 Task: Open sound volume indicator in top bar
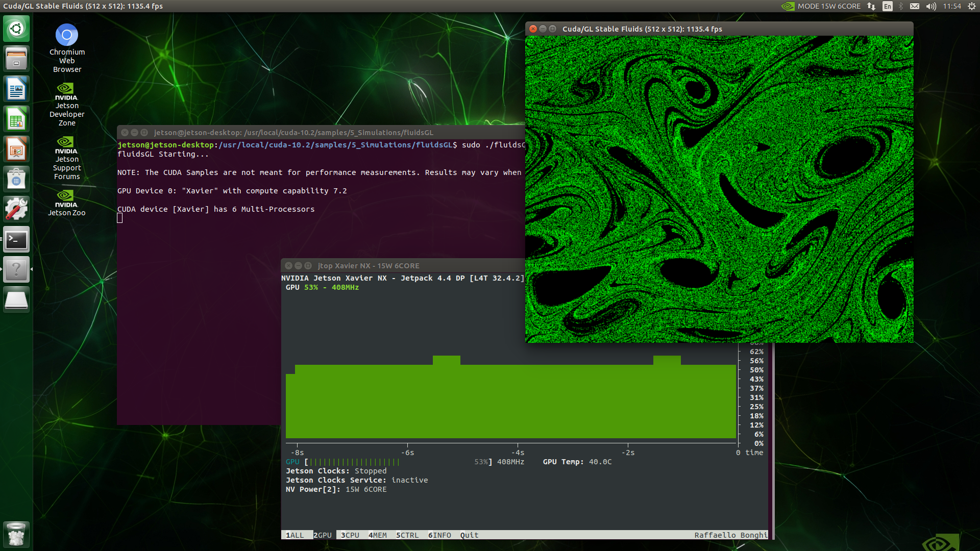[931, 6]
